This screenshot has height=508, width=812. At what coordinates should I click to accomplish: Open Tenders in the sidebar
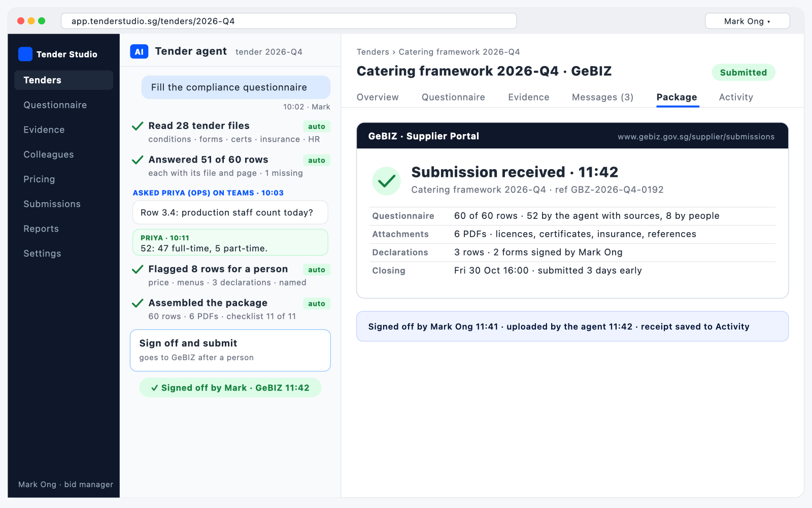[63, 80]
